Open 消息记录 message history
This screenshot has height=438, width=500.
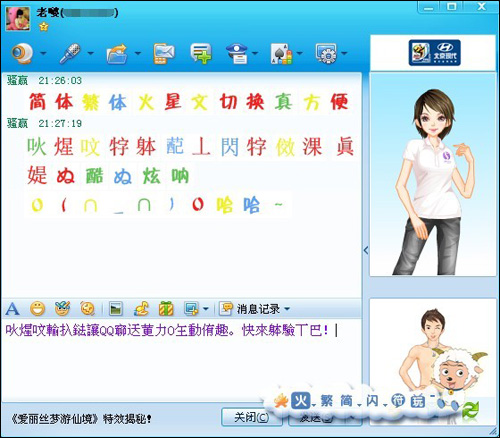click(x=250, y=309)
